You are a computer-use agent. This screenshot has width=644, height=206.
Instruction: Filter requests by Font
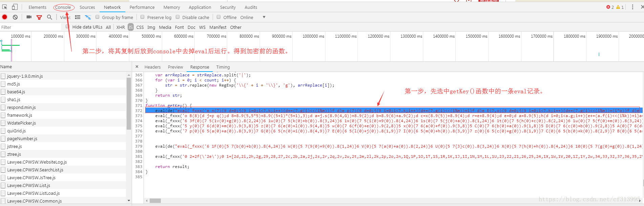[179, 27]
